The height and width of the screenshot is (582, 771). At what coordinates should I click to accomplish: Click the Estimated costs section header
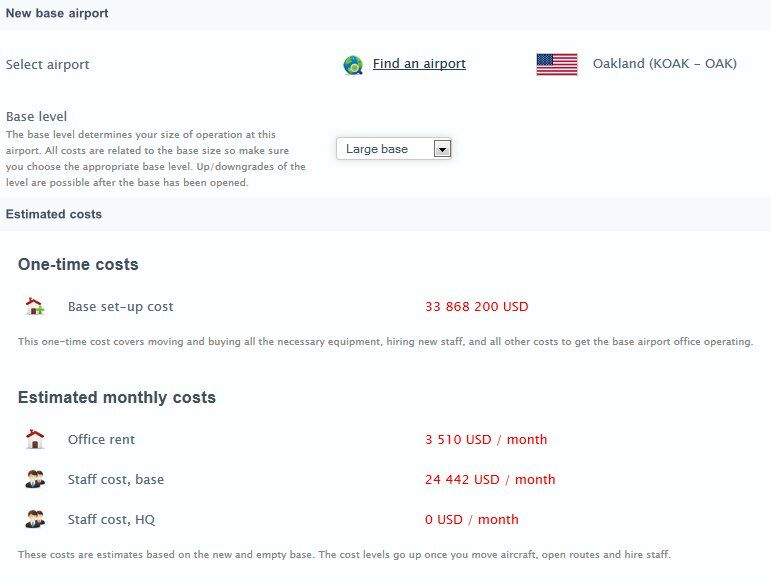coord(54,214)
